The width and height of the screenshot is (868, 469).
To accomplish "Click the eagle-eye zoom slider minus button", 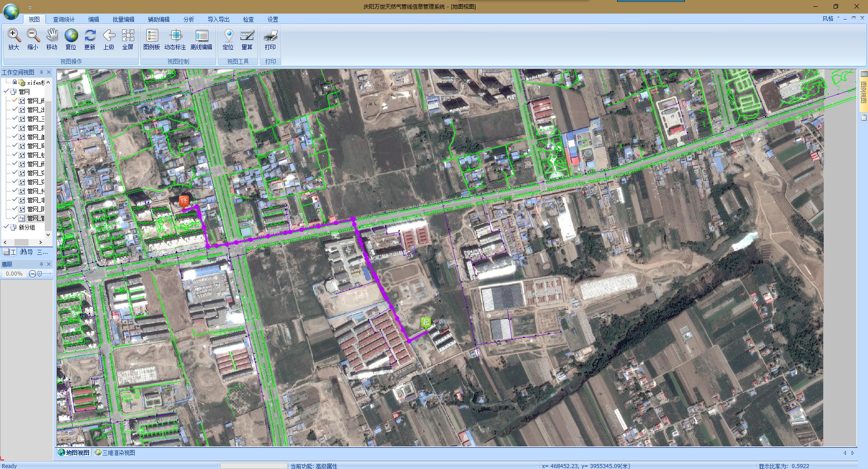I will [x=32, y=274].
